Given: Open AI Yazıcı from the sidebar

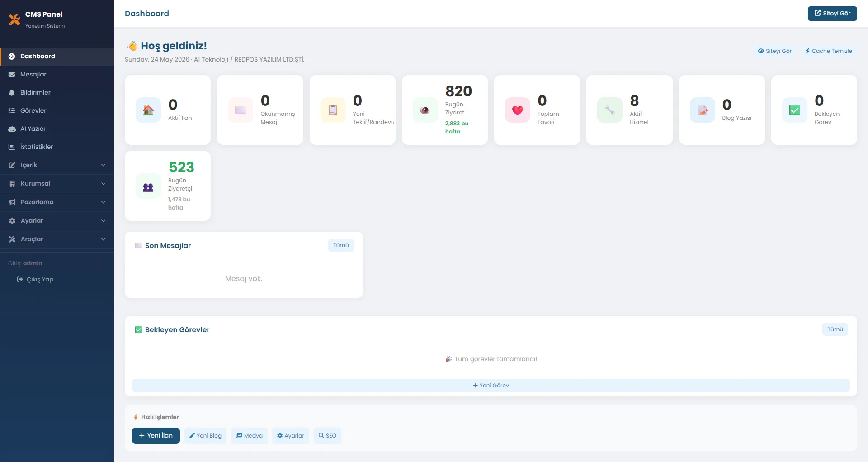Looking at the screenshot, I should pyautogui.click(x=57, y=129).
